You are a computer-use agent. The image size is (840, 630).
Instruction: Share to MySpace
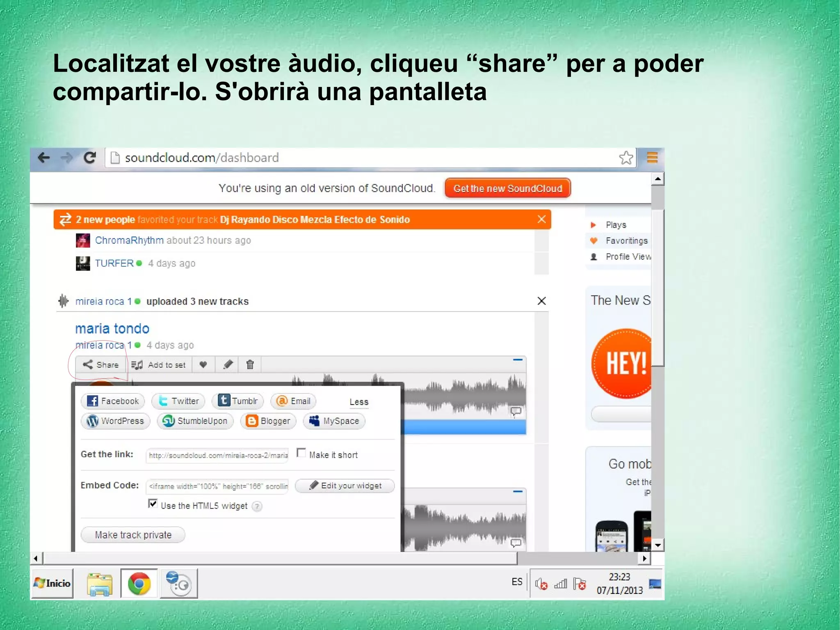tap(334, 421)
